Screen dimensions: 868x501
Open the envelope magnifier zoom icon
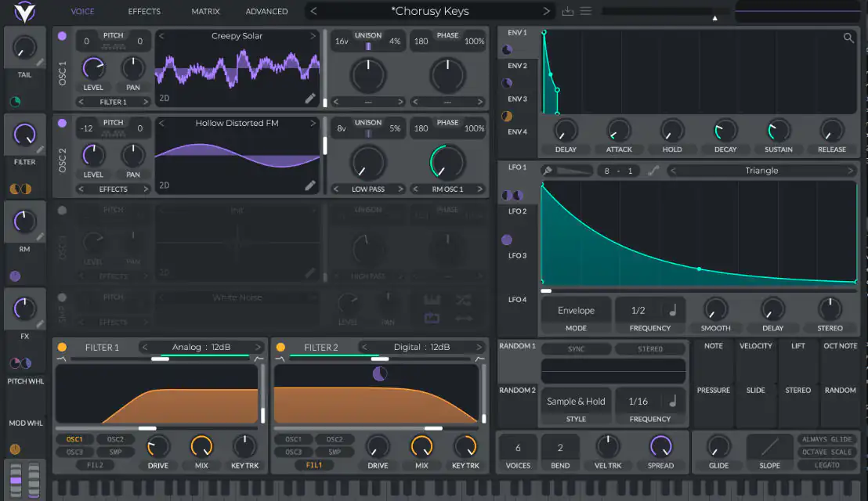848,38
